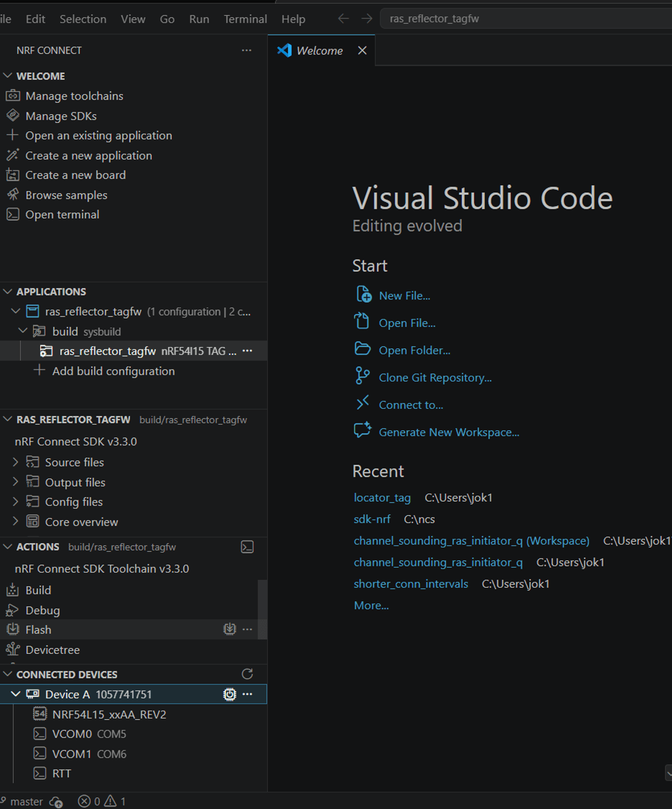Click publish to cloud icon in status bar
The image size is (672, 809).
[56, 802]
